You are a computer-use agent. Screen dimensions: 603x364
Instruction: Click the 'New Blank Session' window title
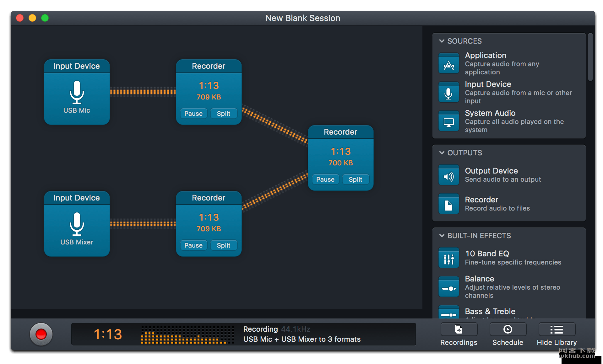click(303, 18)
